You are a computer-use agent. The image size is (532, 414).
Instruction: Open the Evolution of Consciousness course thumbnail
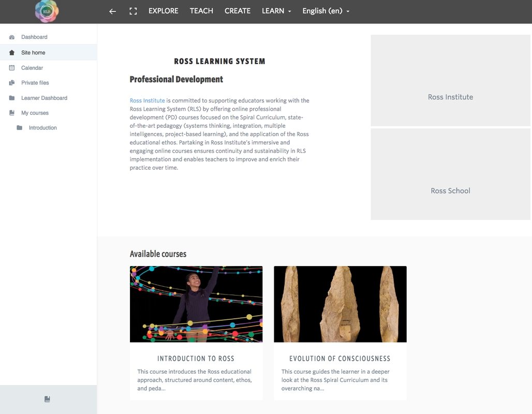click(340, 304)
